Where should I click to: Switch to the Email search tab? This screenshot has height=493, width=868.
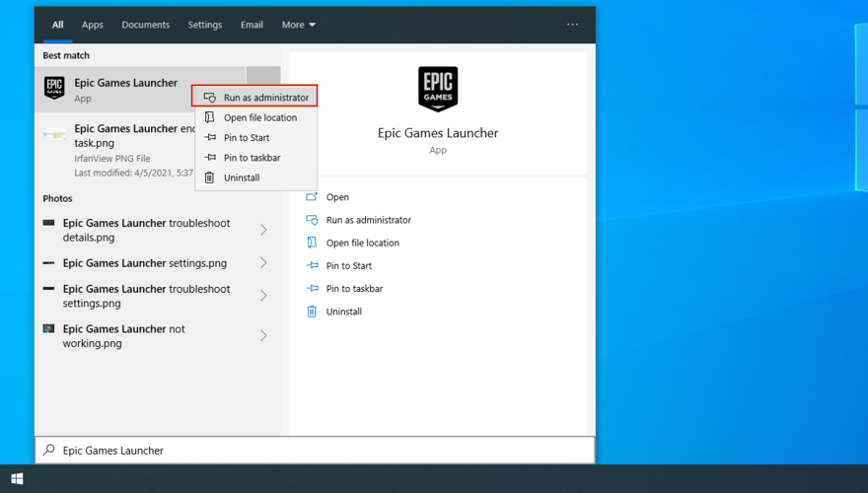tap(252, 25)
